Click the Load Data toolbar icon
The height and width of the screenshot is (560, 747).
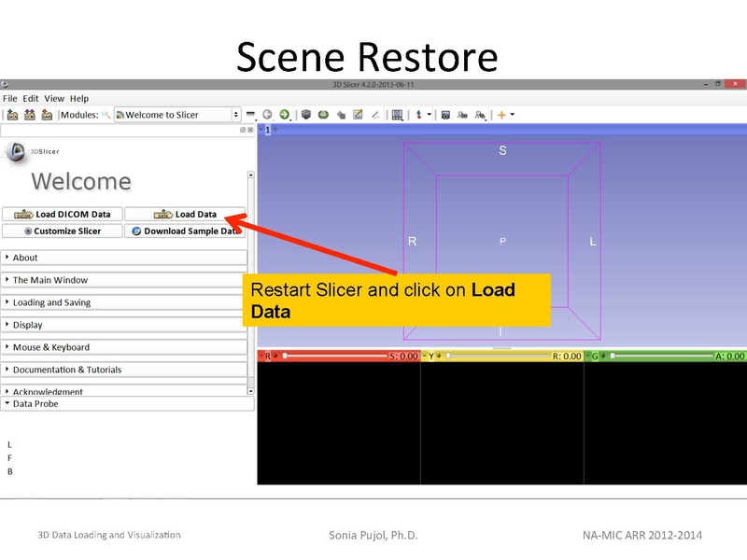pyautogui.click(x=12, y=115)
